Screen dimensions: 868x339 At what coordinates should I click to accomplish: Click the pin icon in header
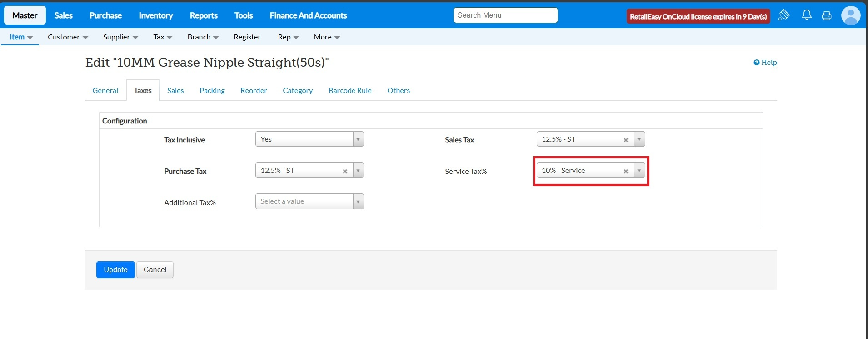coord(784,15)
